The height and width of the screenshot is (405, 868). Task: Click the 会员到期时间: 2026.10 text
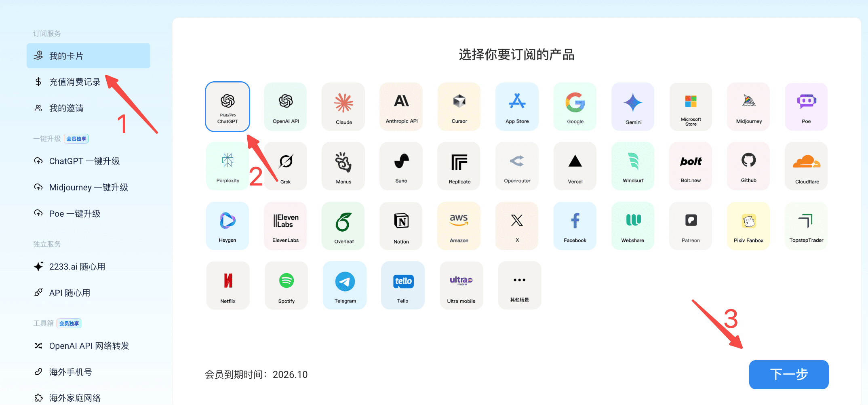(x=256, y=375)
